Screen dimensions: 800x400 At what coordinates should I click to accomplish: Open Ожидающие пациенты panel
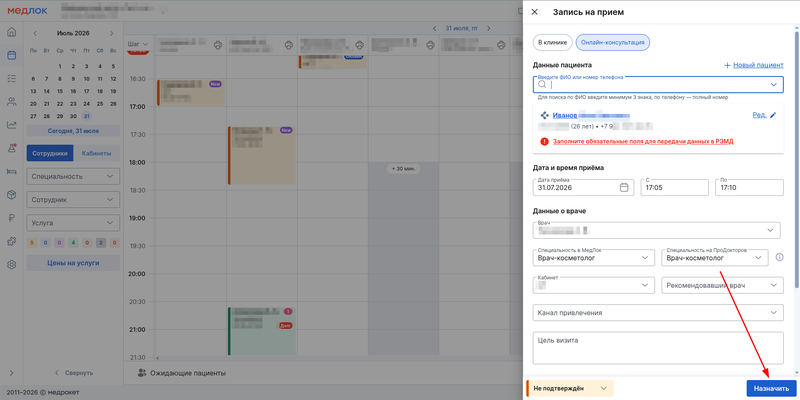(182, 373)
